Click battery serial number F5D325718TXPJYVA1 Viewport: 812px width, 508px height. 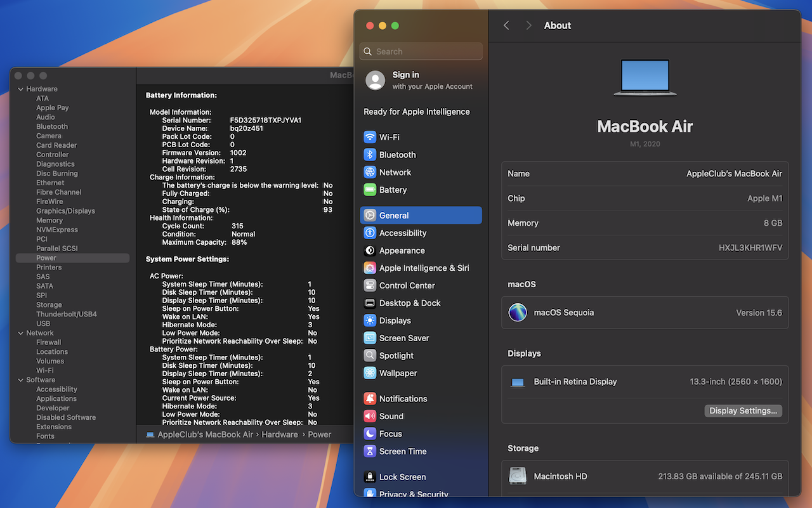coord(265,120)
